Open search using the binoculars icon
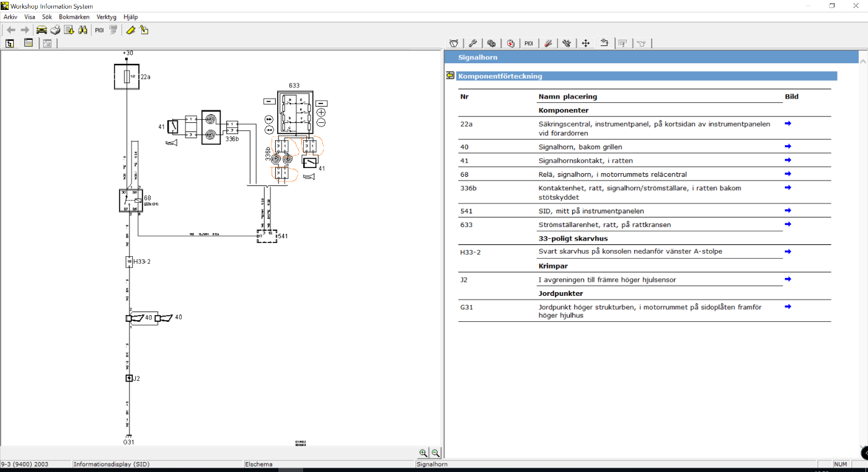This screenshot has height=472, width=868. pos(82,30)
